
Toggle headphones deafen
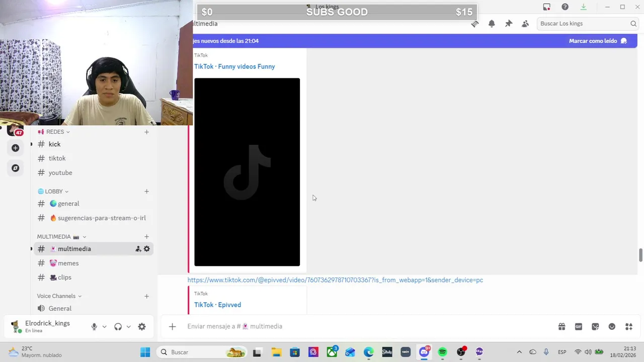118,327
